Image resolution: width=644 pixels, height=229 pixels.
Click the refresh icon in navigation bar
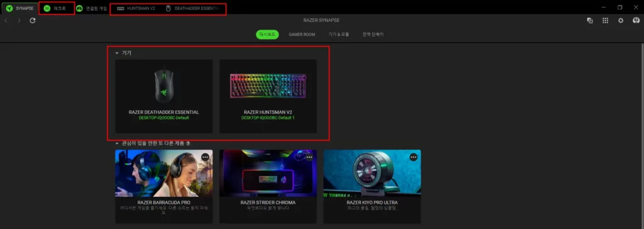[33, 20]
